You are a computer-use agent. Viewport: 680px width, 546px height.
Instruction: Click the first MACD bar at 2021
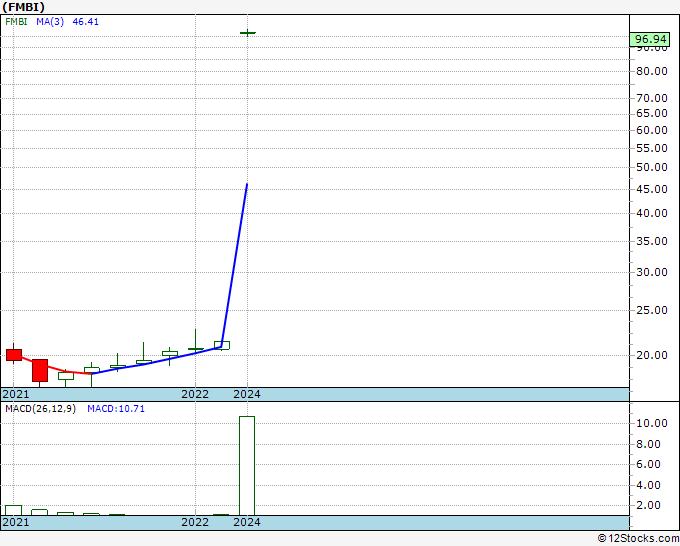click(x=14, y=510)
